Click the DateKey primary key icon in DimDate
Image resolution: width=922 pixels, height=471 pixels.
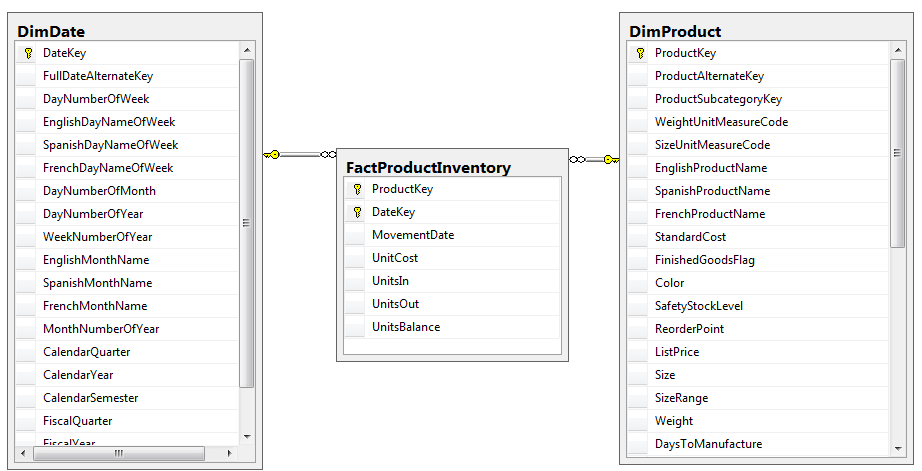coord(27,53)
